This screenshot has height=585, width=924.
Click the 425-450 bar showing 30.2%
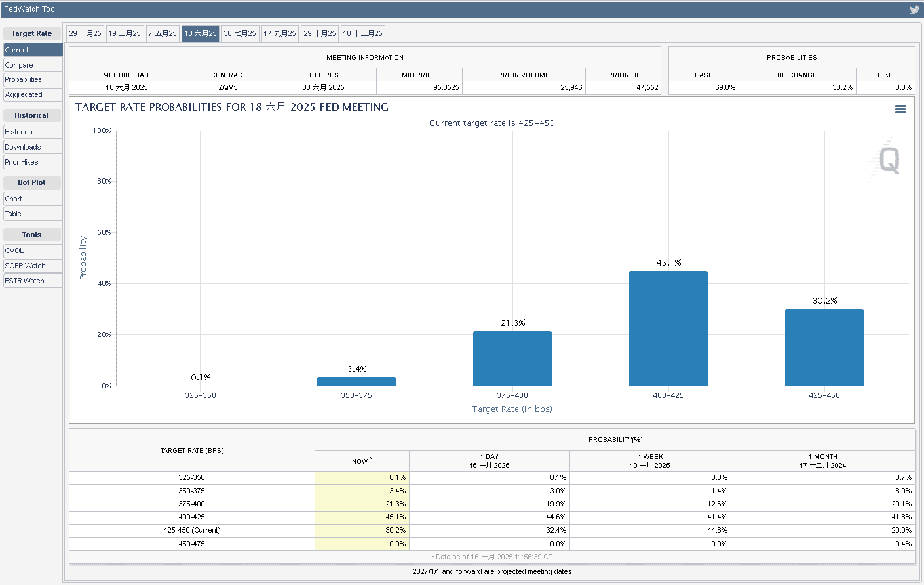tap(824, 347)
